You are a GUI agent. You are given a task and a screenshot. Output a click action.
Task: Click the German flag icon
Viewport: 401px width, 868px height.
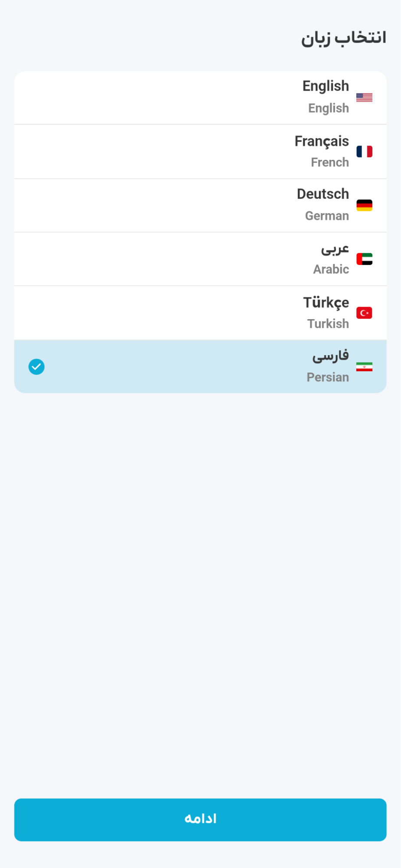click(364, 205)
